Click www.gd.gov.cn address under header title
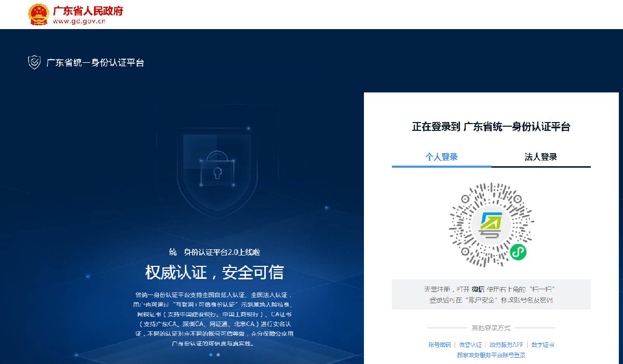 click(x=79, y=21)
